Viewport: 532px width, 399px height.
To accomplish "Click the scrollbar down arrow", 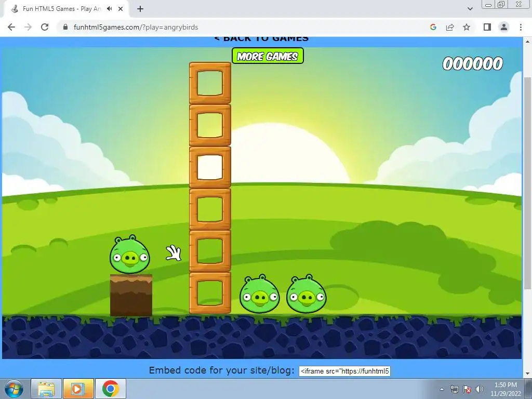I will [x=527, y=374].
